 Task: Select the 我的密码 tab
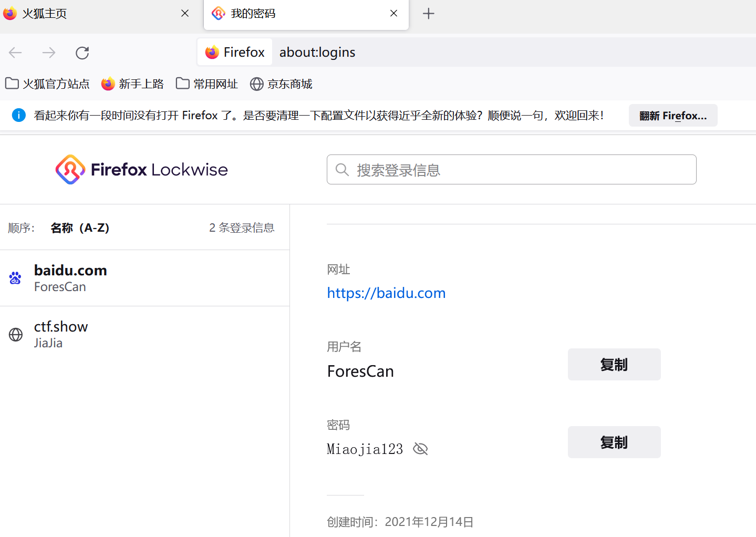(306, 14)
